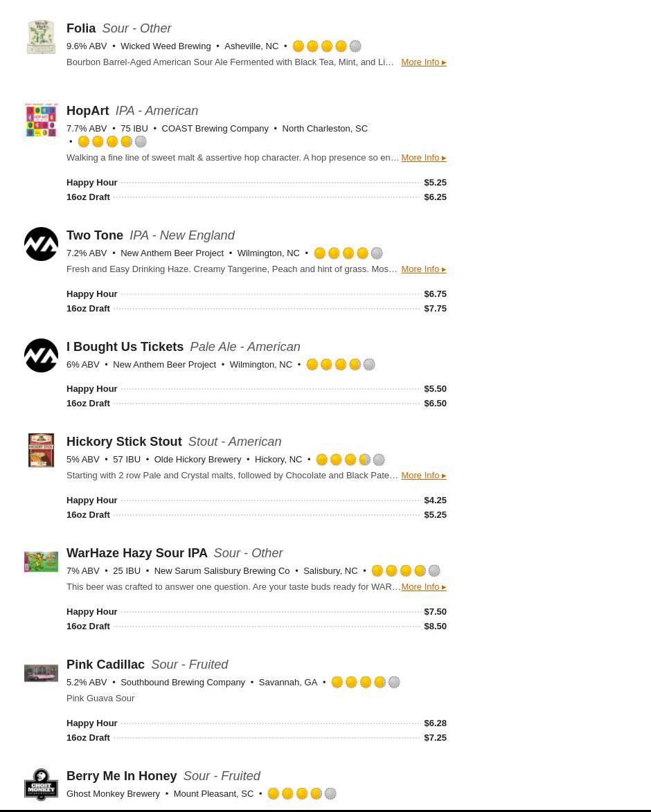651x812 pixels.
Task: Click the Hickory Stick Stout label icon
Action: point(41,451)
